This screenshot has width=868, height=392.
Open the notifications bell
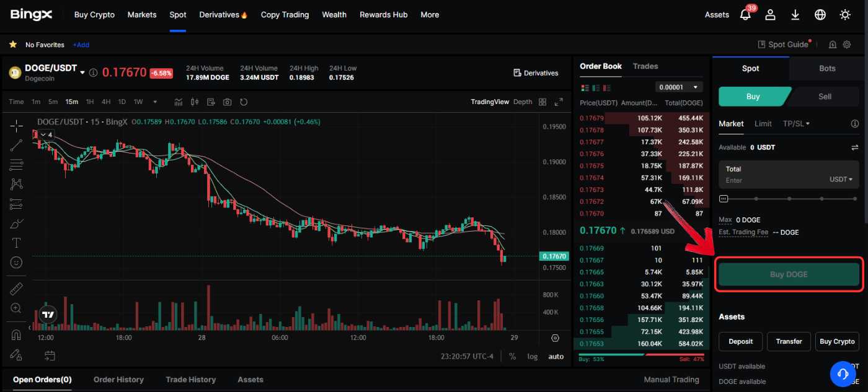coord(746,14)
